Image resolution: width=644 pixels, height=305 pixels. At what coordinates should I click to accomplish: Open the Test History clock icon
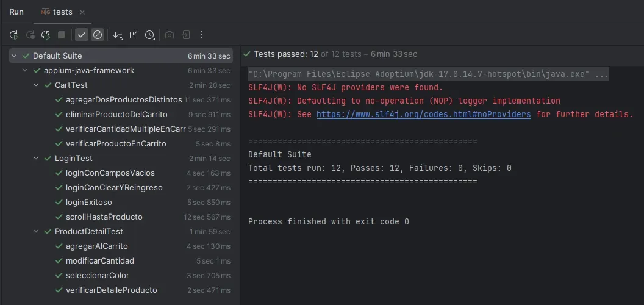click(149, 35)
